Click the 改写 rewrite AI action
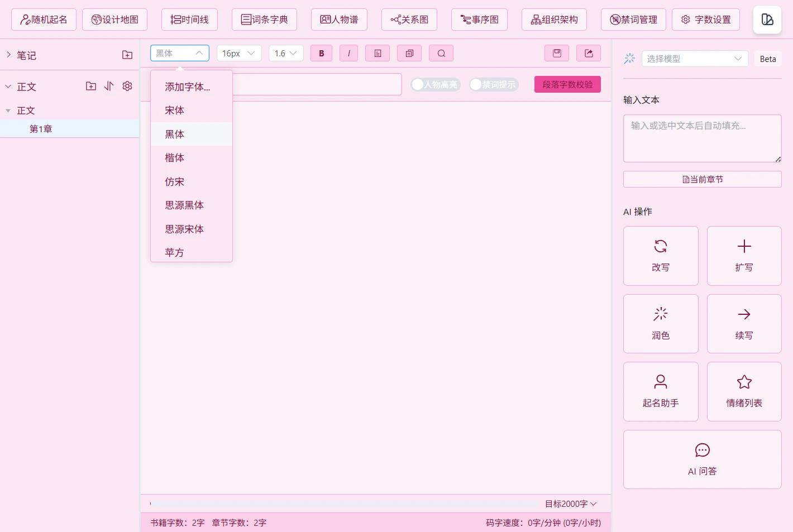This screenshot has height=532, width=793. (661, 256)
